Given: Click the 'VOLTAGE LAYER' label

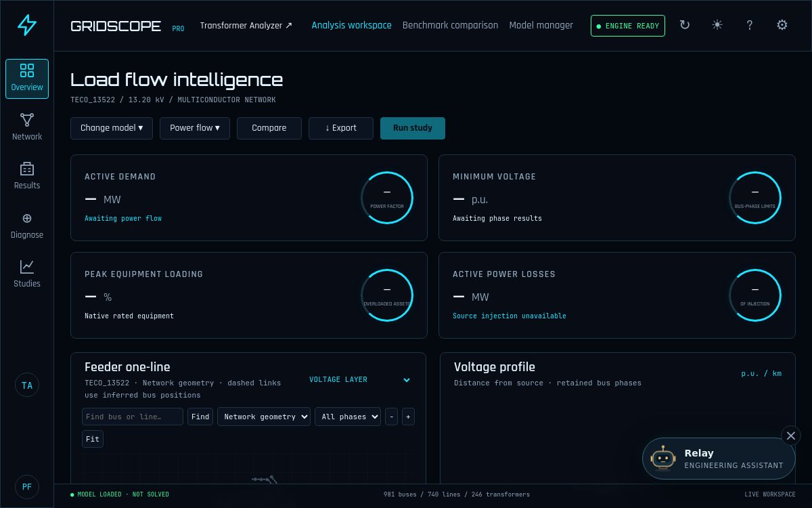Looking at the screenshot, I should pyautogui.click(x=338, y=379).
